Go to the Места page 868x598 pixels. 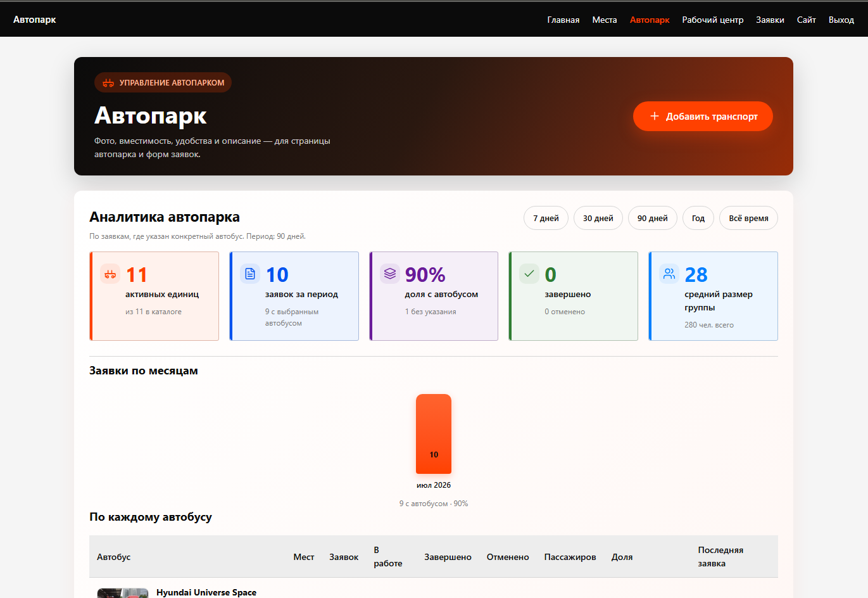605,20
